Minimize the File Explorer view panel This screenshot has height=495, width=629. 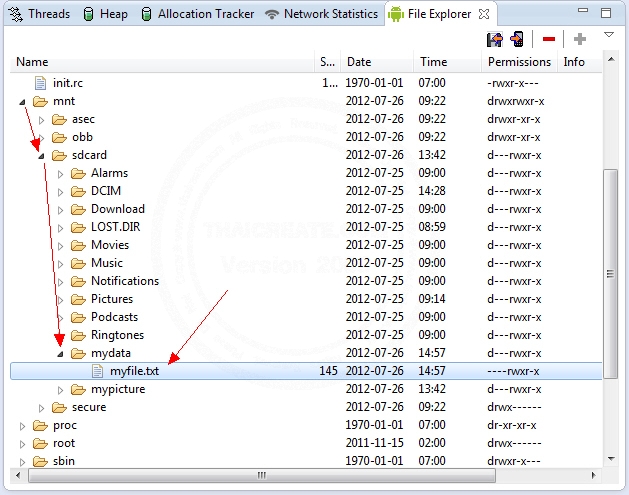coord(583,11)
